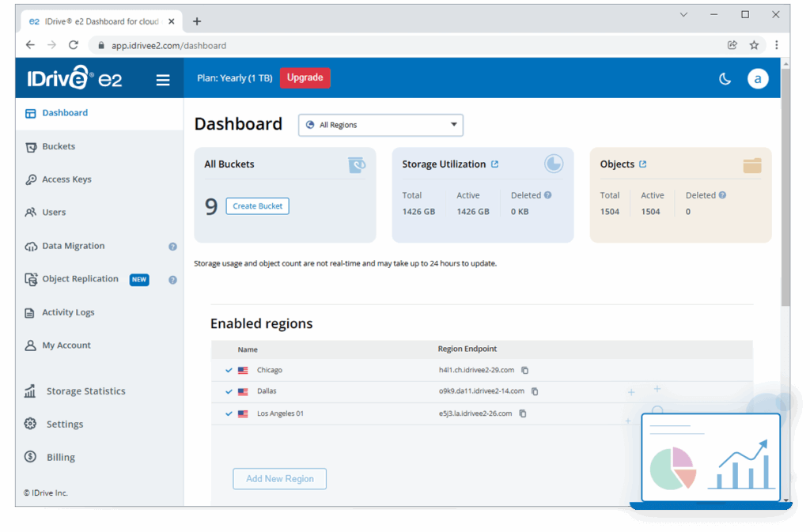Go to Access Keys in sidebar

pos(66,179)
